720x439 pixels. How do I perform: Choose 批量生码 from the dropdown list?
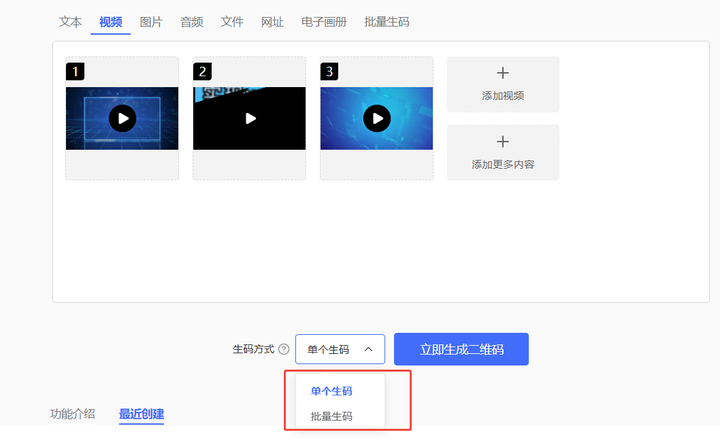(331, 416)
